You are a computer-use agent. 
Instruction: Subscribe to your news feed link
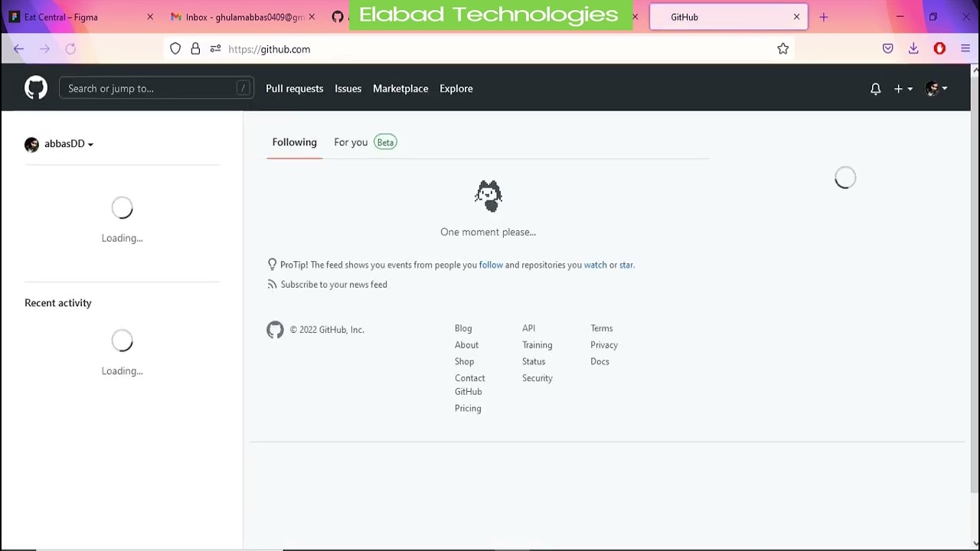[334, 285]
